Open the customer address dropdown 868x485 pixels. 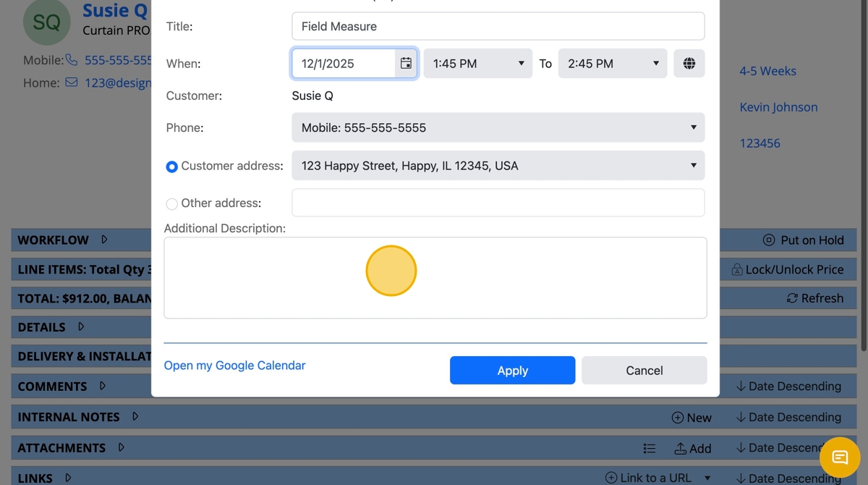(x=498, y=166)
